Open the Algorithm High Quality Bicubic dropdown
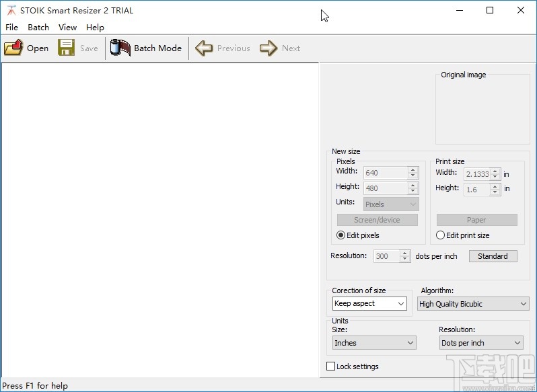The width and height of the screenshot is (537, 392). point(473,304)
